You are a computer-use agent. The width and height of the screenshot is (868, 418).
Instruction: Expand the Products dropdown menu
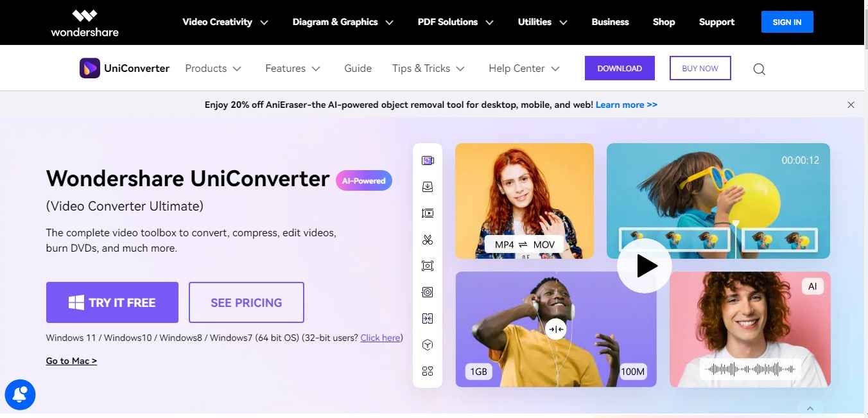pyautogui.click(x=213, y=68)
